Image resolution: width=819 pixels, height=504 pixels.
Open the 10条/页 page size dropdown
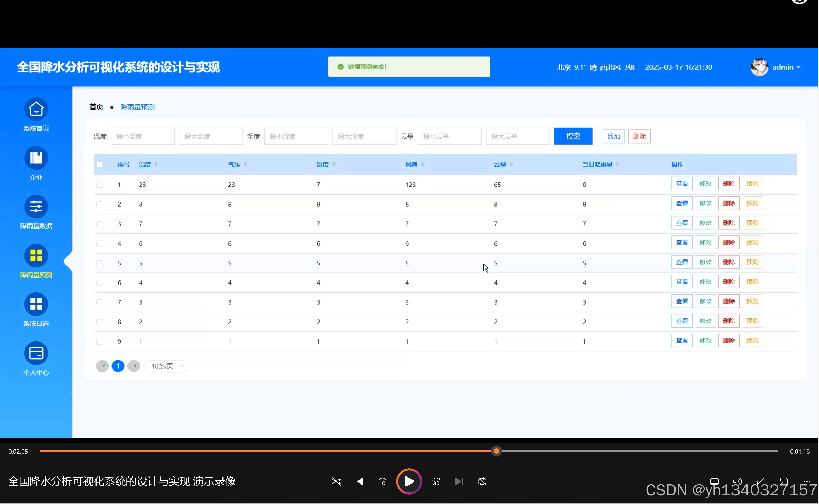(166, 366)
